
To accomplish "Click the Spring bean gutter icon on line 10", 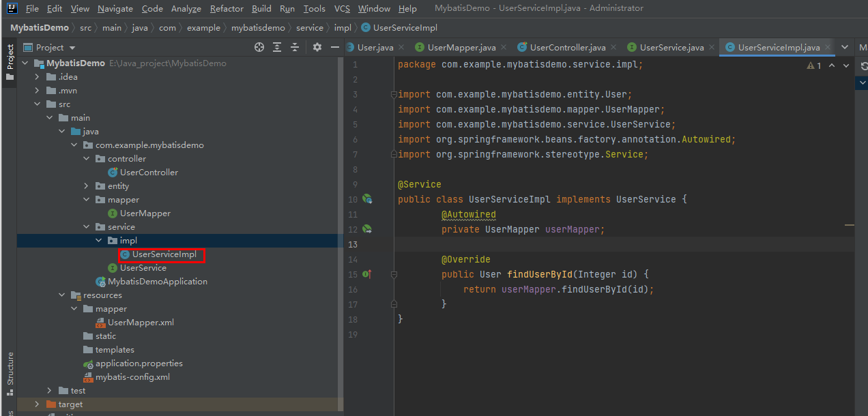I will (366, 199).
